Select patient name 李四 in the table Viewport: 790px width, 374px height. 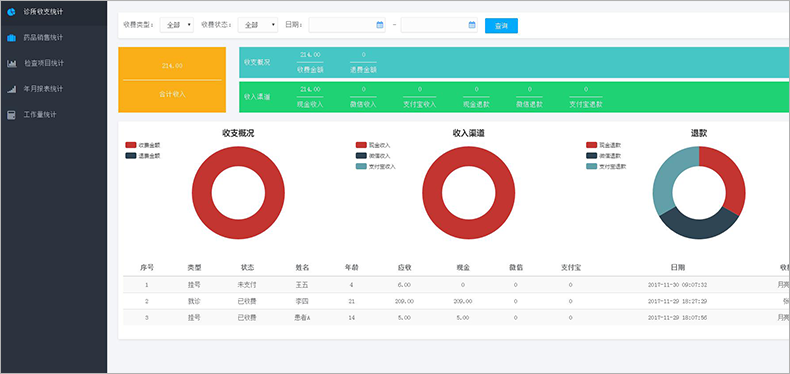pyautogui.click(x=302, y=301)
